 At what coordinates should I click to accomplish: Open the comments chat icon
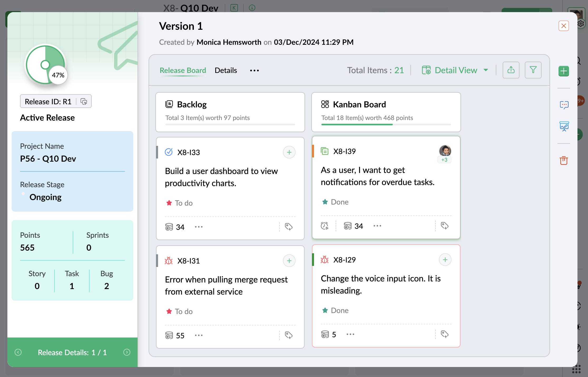click(564, 105)
